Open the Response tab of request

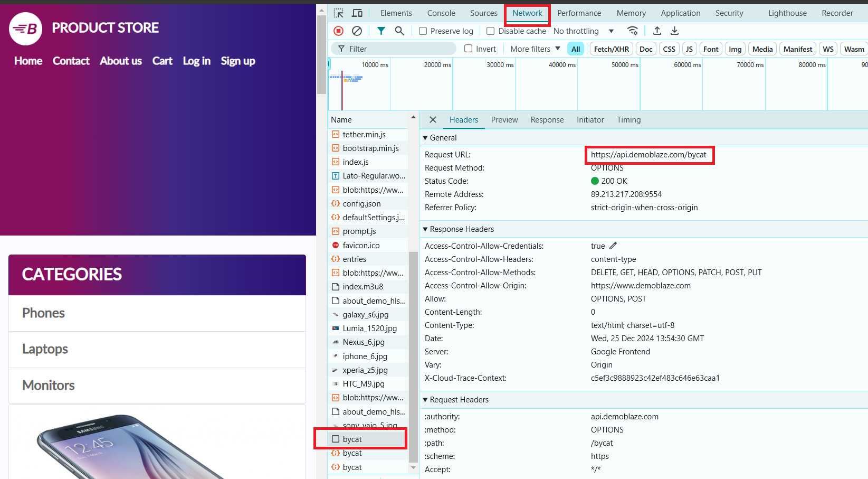(547, 120)
